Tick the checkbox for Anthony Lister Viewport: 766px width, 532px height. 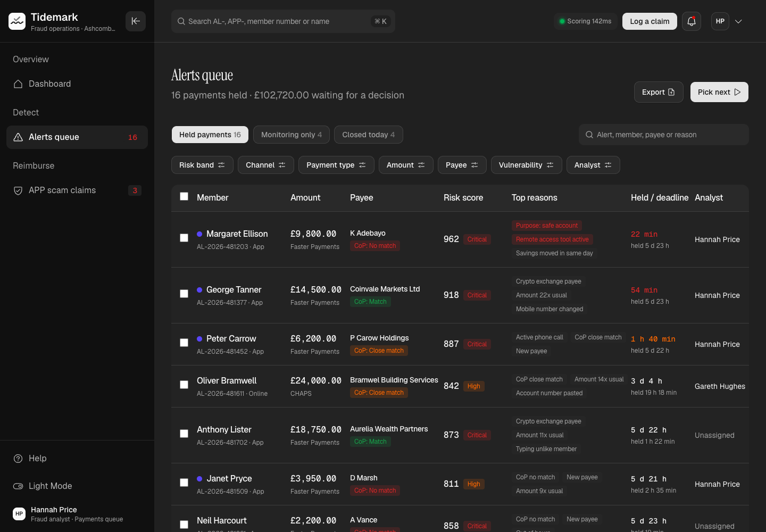tap(184, 434)
